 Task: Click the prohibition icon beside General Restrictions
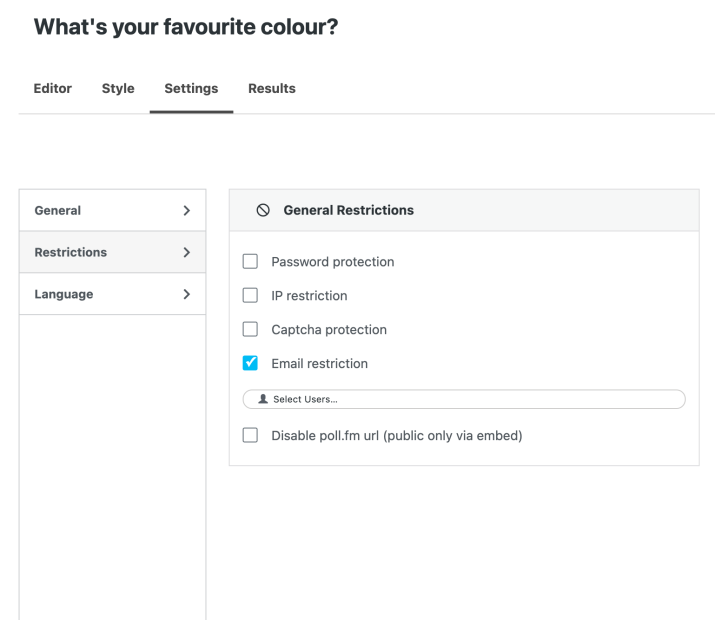coord(263,211)
